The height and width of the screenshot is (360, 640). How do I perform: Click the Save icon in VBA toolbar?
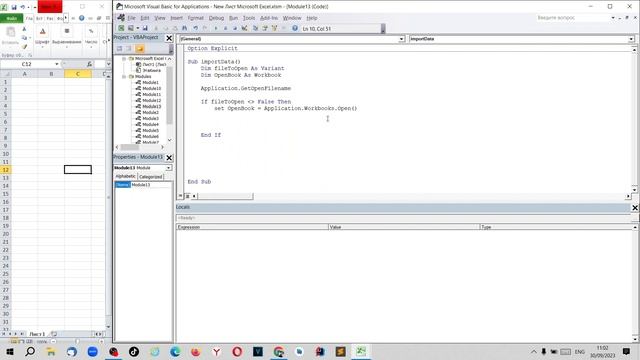coord(145,28)
